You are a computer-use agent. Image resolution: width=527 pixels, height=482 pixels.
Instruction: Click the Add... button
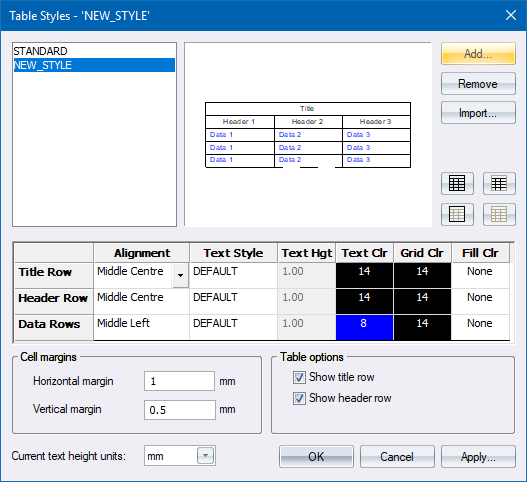pos(478,54)
